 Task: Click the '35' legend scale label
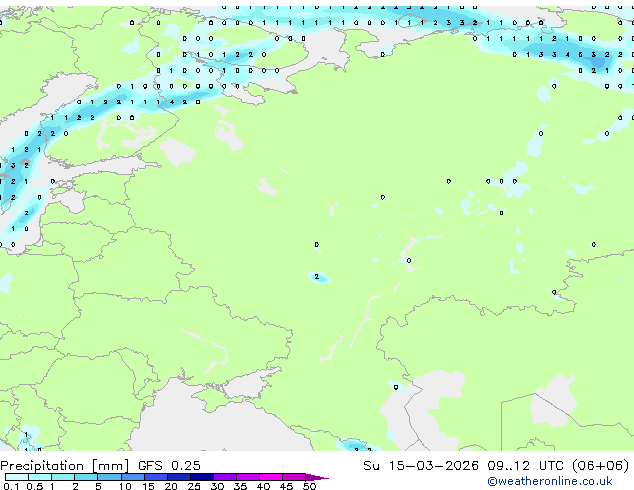(240, 486)
